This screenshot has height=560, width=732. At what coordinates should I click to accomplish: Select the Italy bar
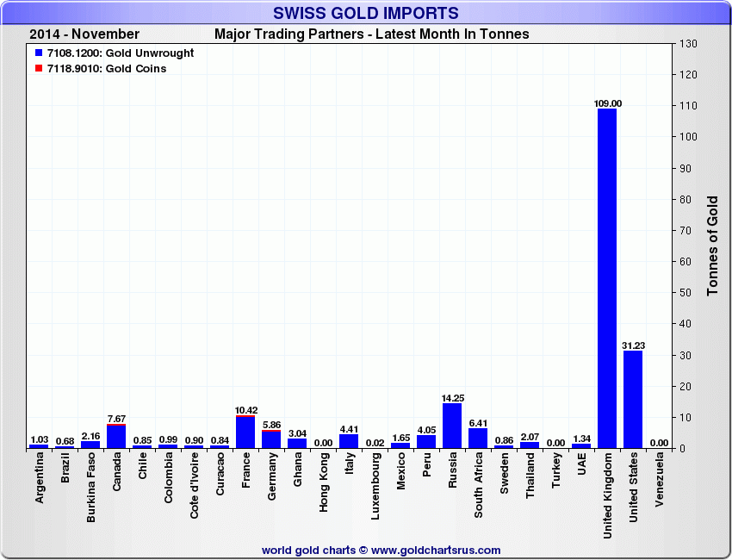coord(349,441)
